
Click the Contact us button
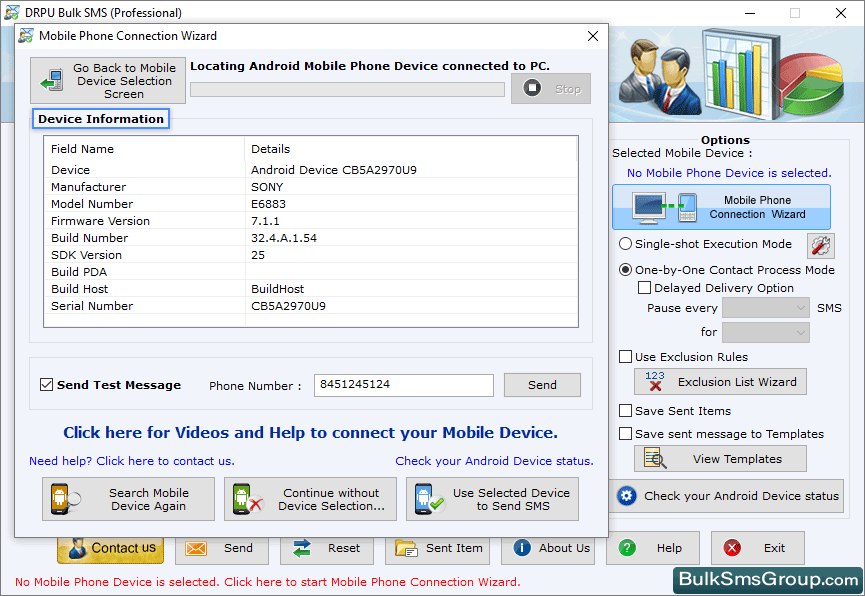coord(110,549)
